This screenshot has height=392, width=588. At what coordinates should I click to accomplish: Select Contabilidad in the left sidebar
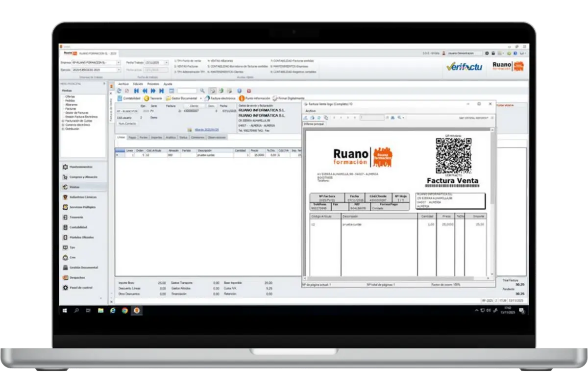tap(77, 227)
